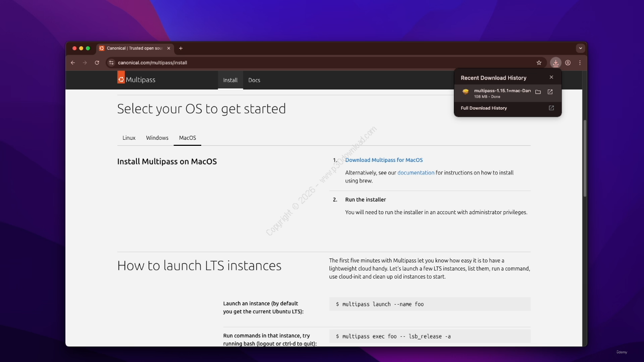
Task: Click the Multipass Ubuntu logo
Action: 121,79
